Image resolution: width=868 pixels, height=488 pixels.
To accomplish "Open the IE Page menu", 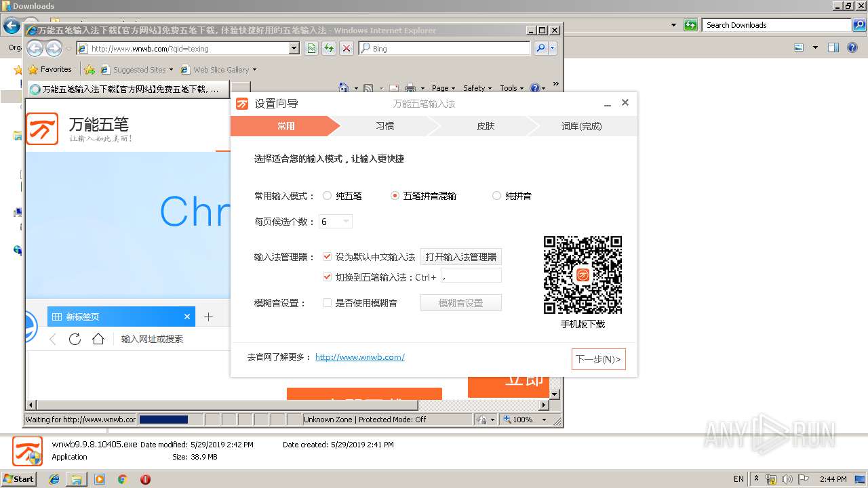I will coord(443,88).
